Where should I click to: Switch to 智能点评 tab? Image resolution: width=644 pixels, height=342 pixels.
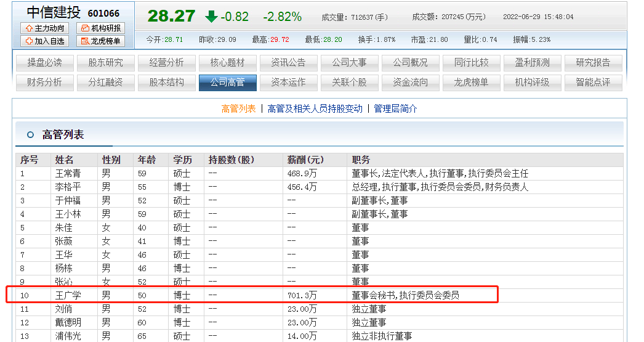click(x=593, y=83)
